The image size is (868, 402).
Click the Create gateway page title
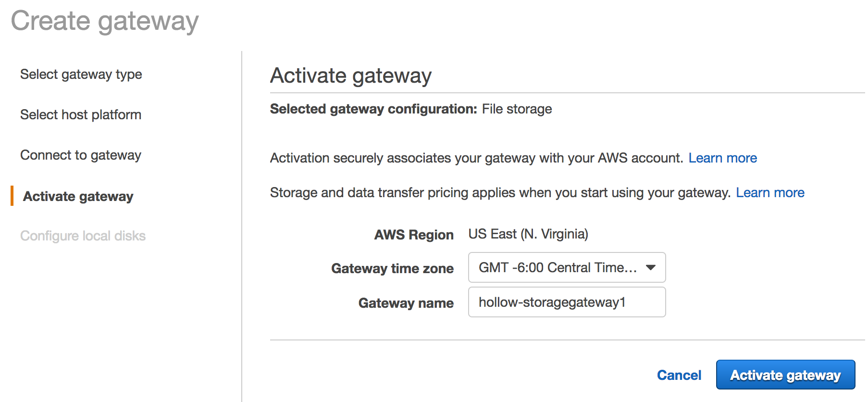pyautogui.click(x=105, y=21)
